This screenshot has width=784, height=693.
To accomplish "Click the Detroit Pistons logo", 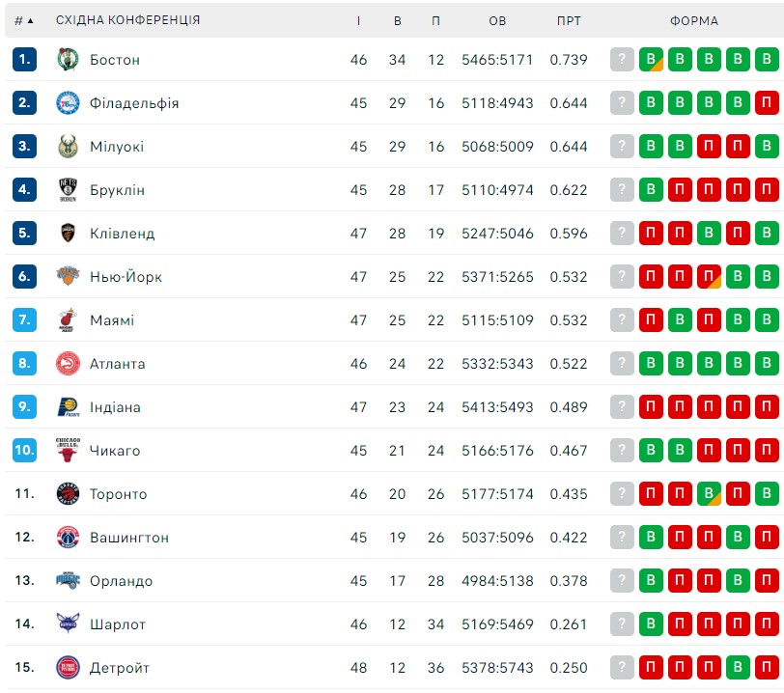I will click(x=68, y=668).
